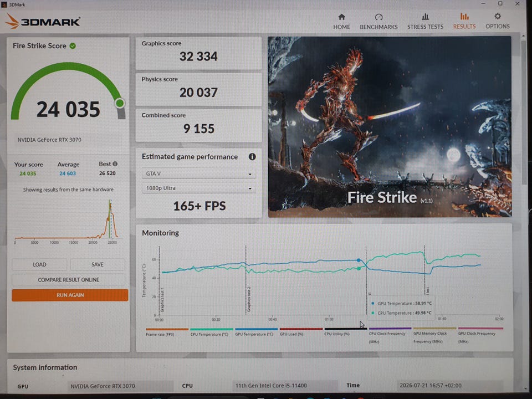Toggle the GPU Load (%) legend
532x399 pixels.
[x=300, y=332]
